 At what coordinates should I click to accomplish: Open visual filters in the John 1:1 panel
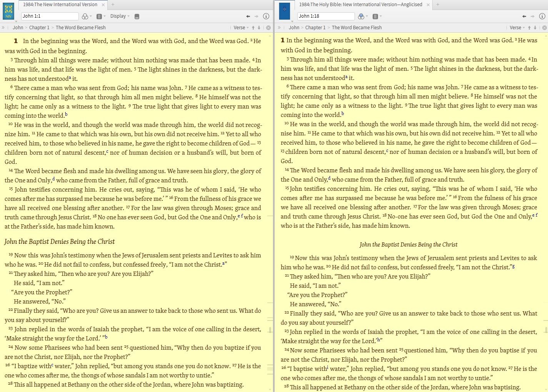[x=85, y=16]
